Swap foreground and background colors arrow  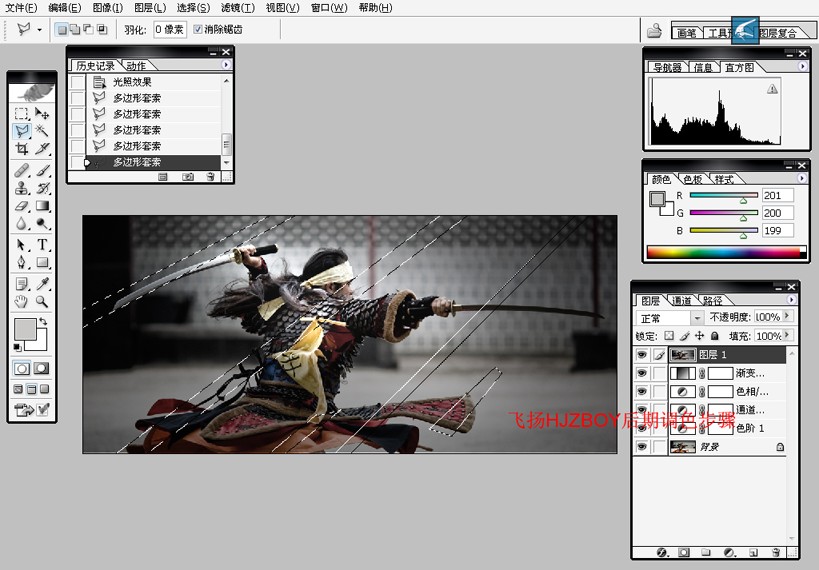coord(43,321)
